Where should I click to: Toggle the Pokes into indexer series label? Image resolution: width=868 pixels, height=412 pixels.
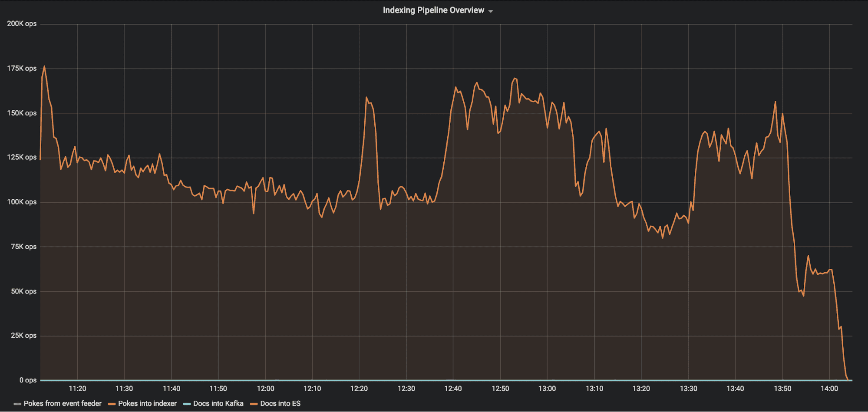tap(147, 403)
